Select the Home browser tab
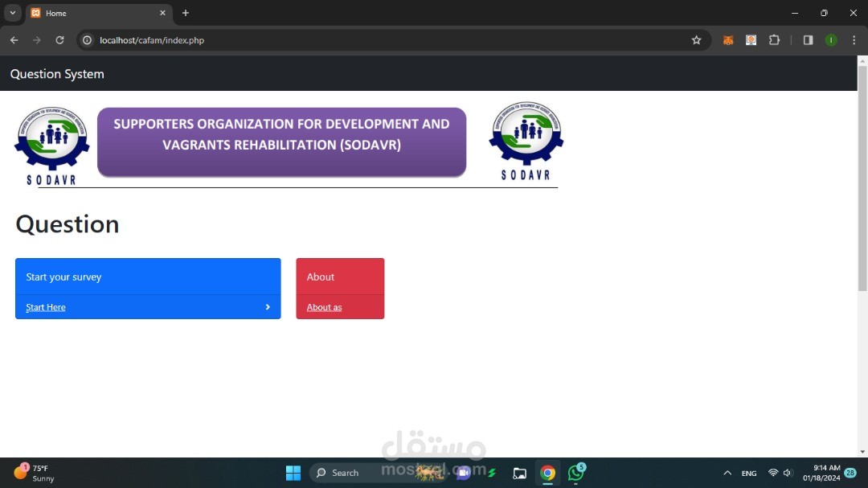 [100, 13]
